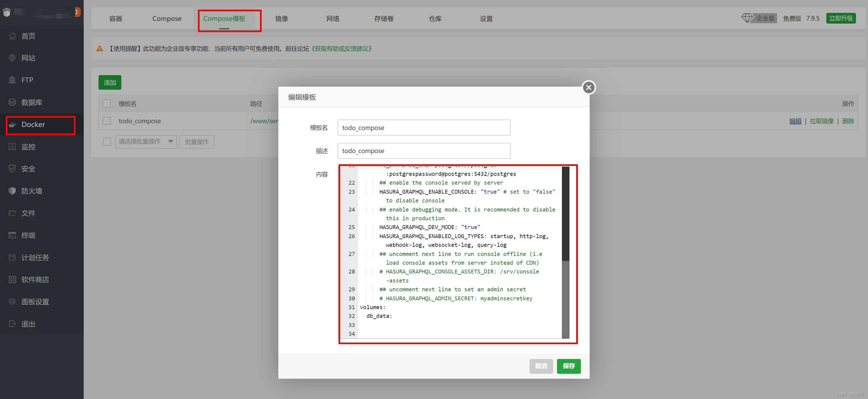Click the 安全 shield-check icon
The width and height of the screenshot is (868, 399).
pyautogui.click(x=12, y=169)
